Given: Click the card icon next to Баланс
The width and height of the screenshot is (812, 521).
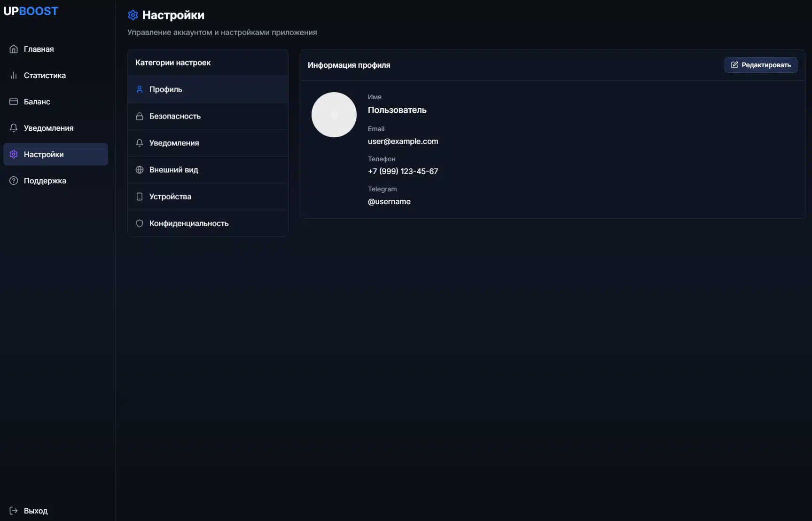Looking at the screenshot, I should pyautogui.click(x=14, y=102).
